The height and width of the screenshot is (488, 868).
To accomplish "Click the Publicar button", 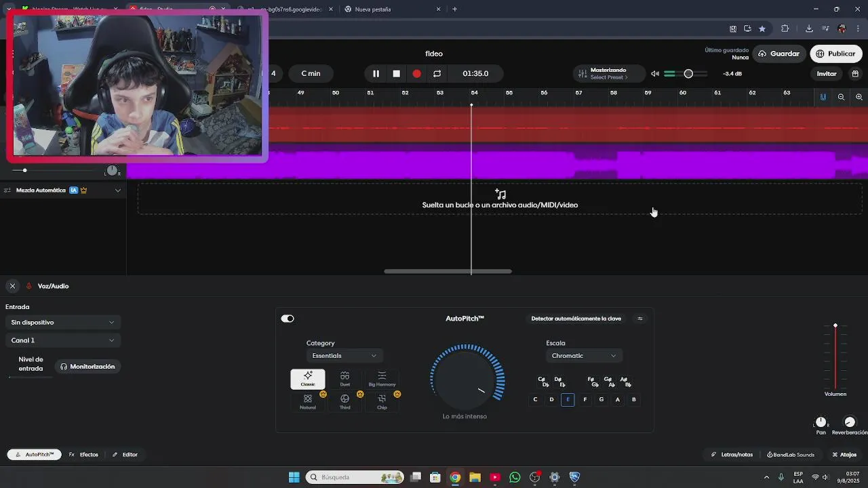I will click(835, 54).
